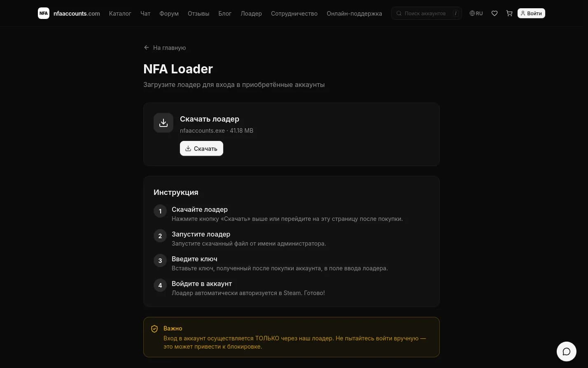This screenshot has width=588, height=368.
Task: Click step title Запустите лоадер
Action: [201, 234]
